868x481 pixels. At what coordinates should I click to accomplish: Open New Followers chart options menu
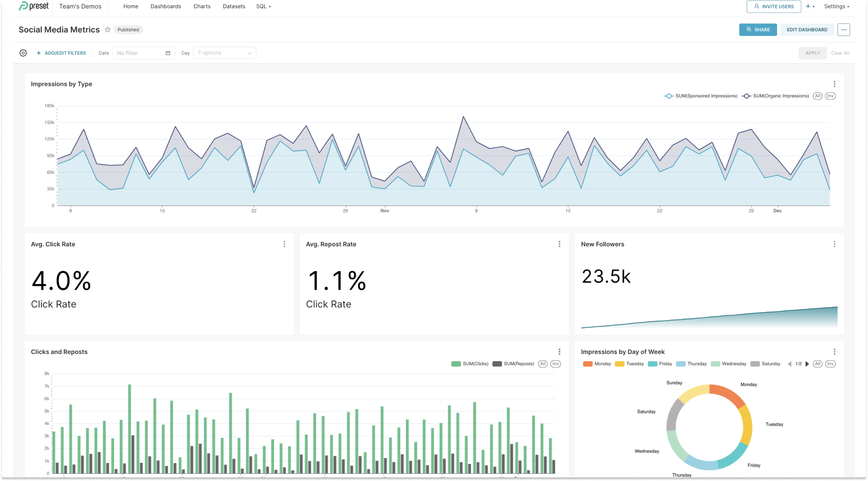point(834,244)
